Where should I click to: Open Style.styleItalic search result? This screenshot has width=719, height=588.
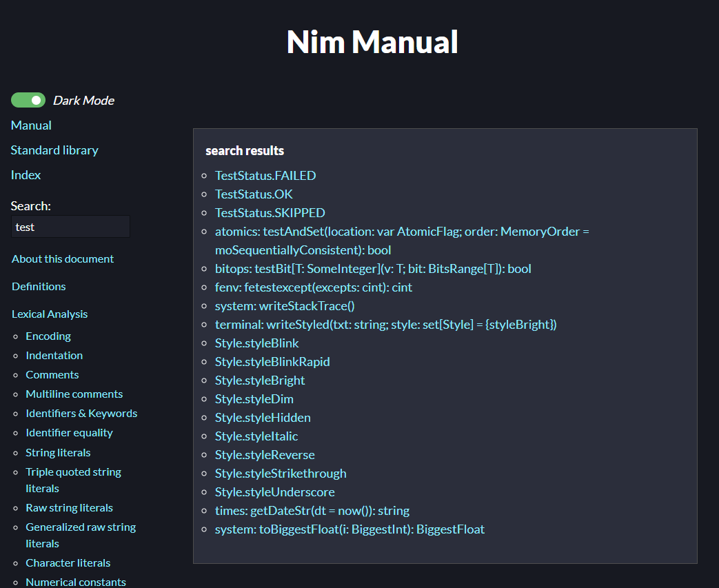(x=256, y=436)
